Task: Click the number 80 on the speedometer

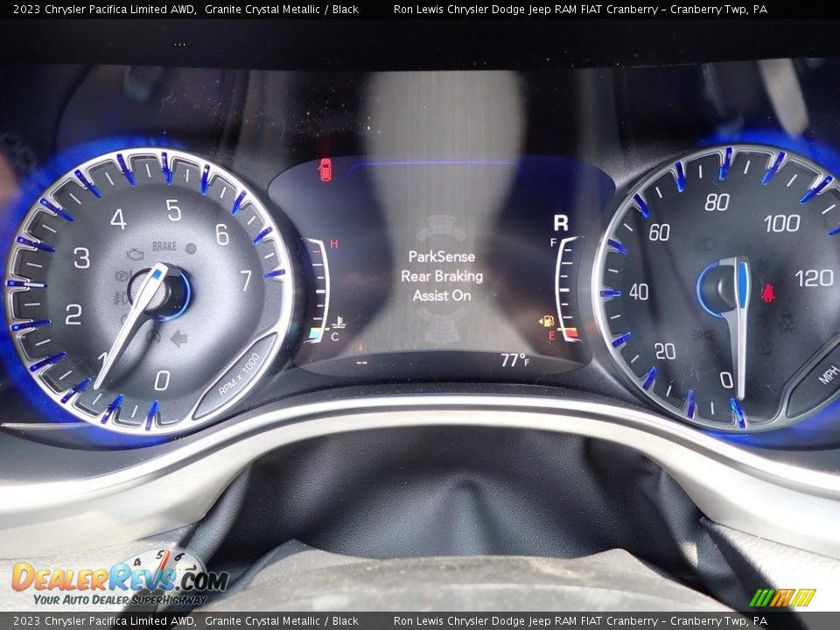Action: coord(717,202)
